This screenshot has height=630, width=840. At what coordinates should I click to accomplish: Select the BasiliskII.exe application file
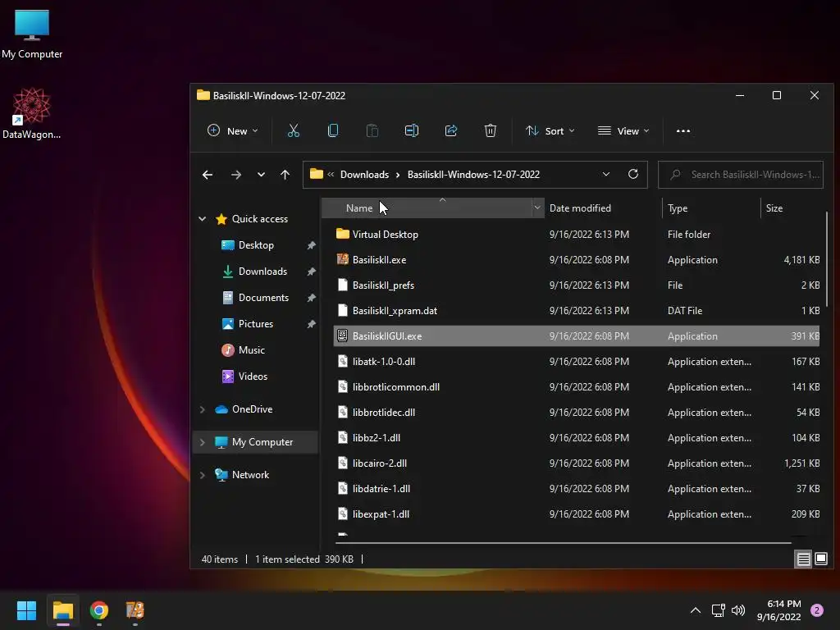point(379,260)
